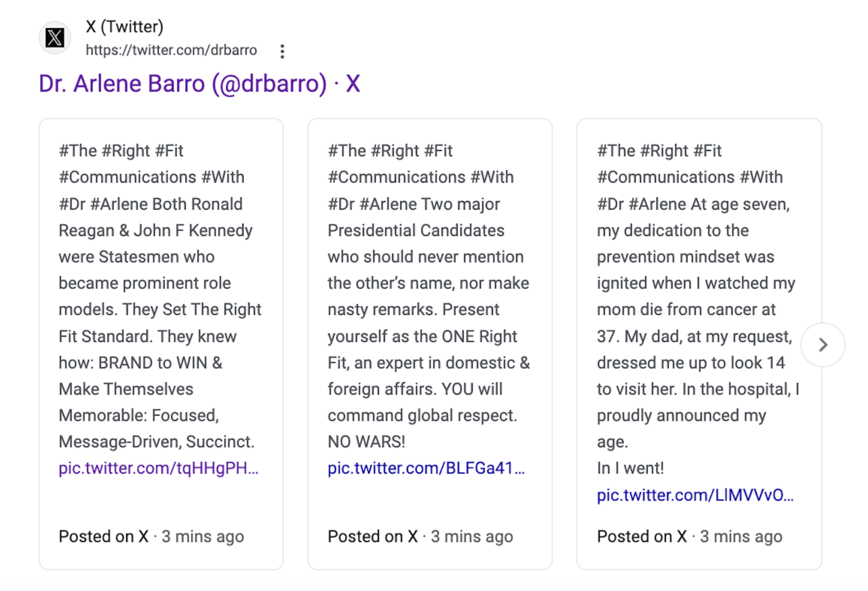Click 'Posted on X' in the first card
The height and width of the screenshot is (591, 868).
tap(104, 537)
